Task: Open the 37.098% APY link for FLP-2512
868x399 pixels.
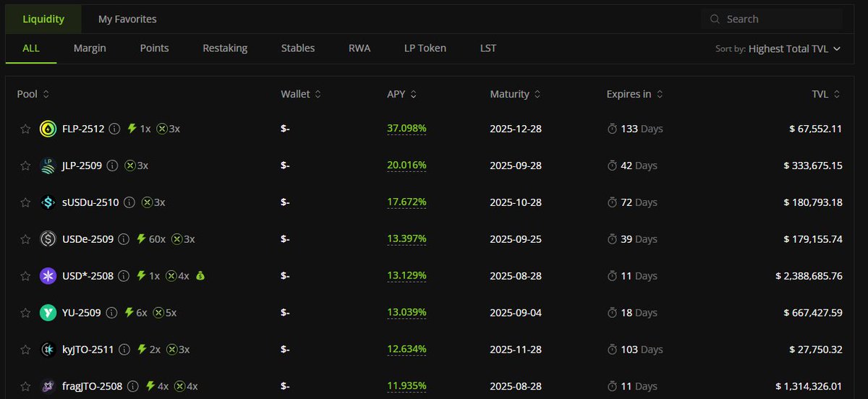Action: 407,129
